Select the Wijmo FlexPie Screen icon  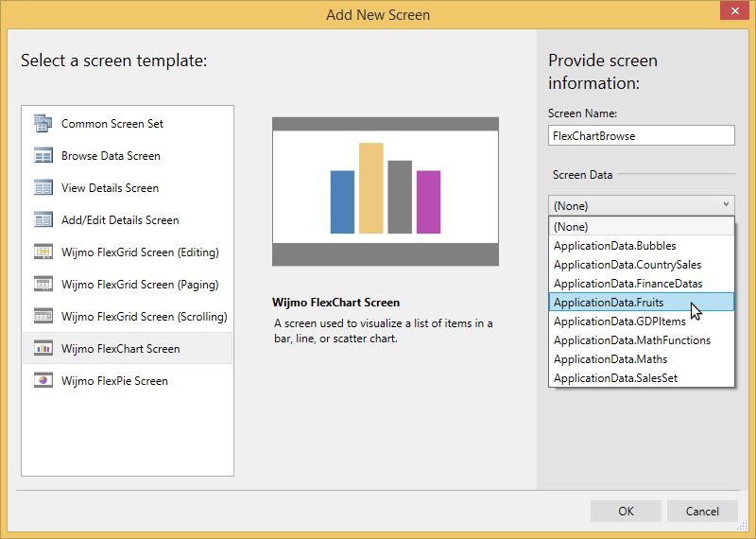click(43, 381)
